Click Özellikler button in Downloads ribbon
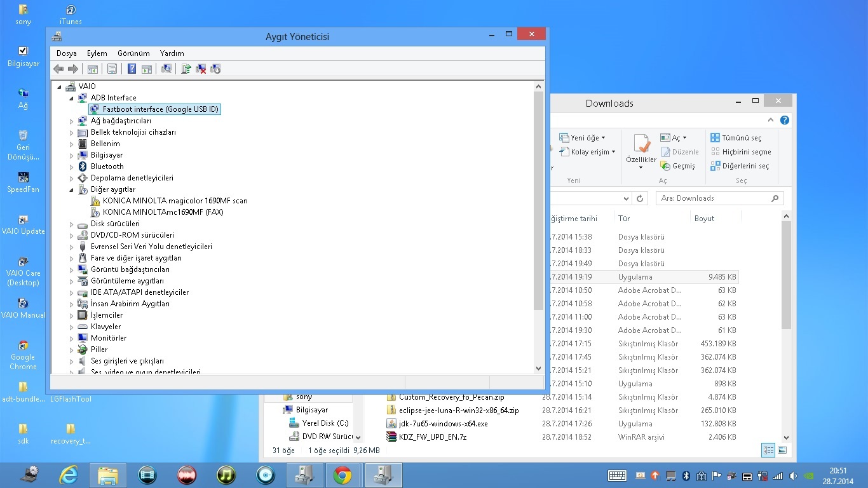The image size is (868, 488). [641, 151]
